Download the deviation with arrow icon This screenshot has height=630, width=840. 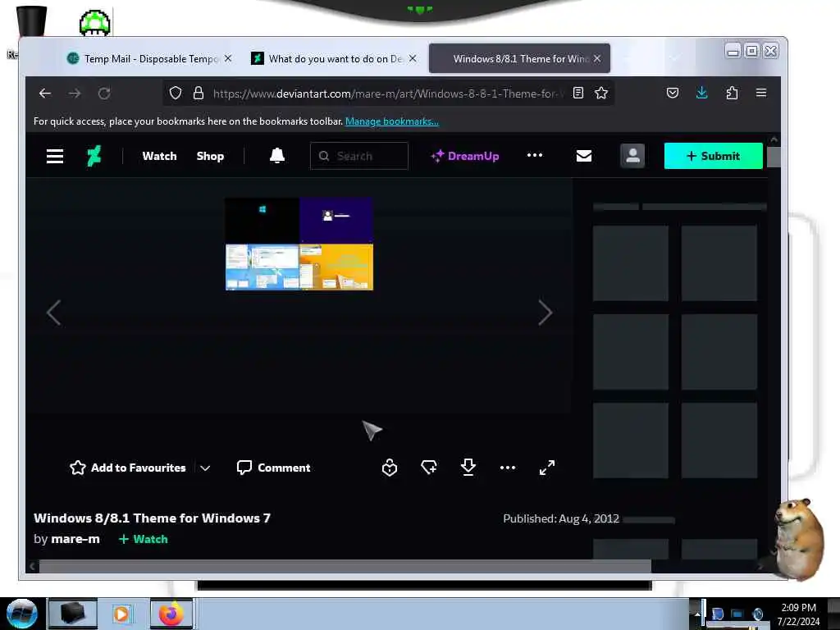468,467
